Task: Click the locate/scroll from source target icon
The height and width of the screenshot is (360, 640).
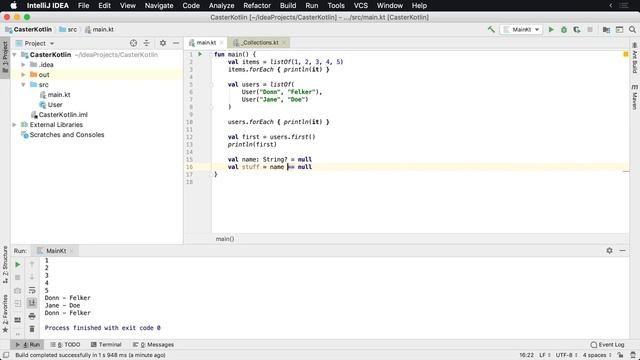Action: coord(133,43)
